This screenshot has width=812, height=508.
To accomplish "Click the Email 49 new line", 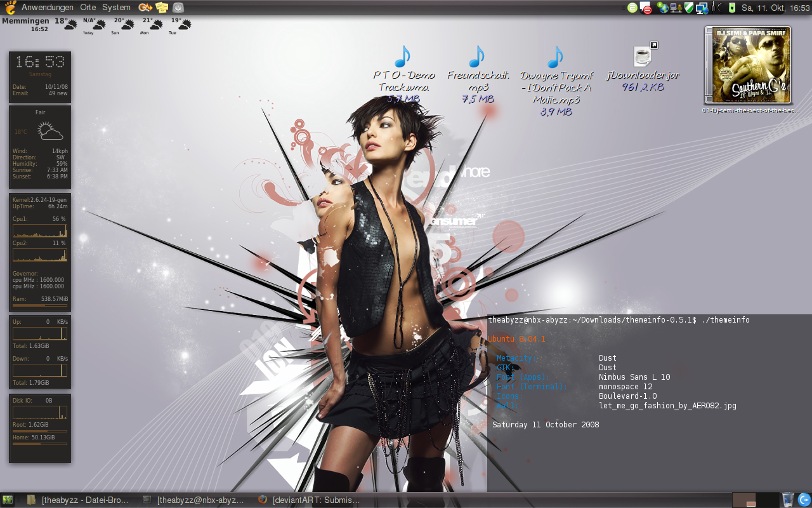I will pos(40,93).
